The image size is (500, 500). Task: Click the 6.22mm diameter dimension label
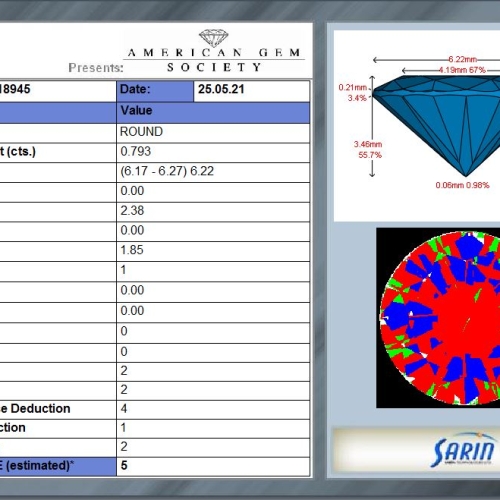[x=463, y=59]
